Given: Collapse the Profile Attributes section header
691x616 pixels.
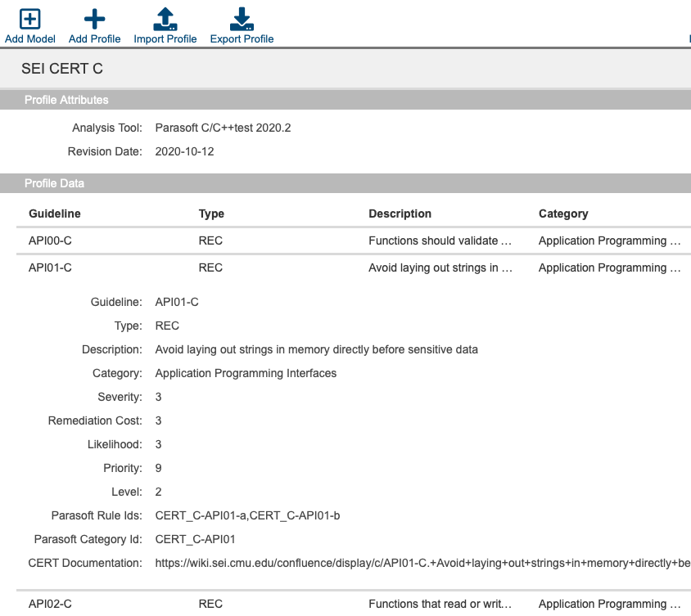Looking at the screenshot, I should coord(345,100).
